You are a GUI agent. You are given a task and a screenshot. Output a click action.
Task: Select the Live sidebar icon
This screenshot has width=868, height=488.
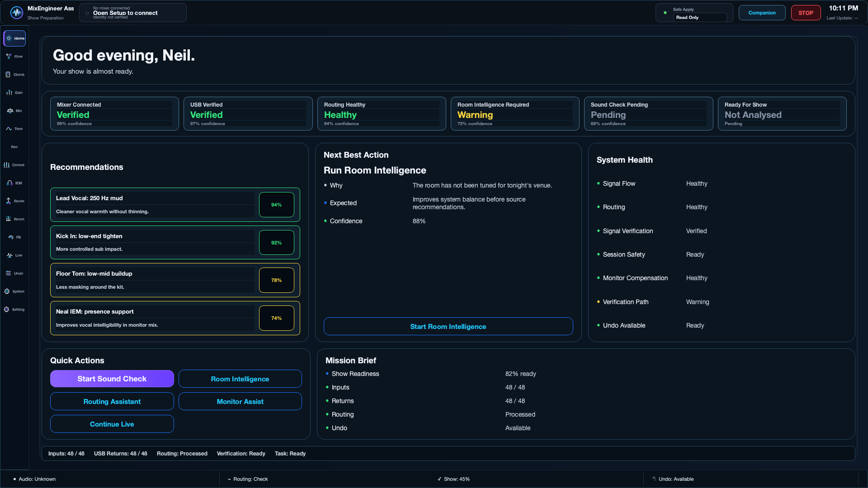[14, 255]
